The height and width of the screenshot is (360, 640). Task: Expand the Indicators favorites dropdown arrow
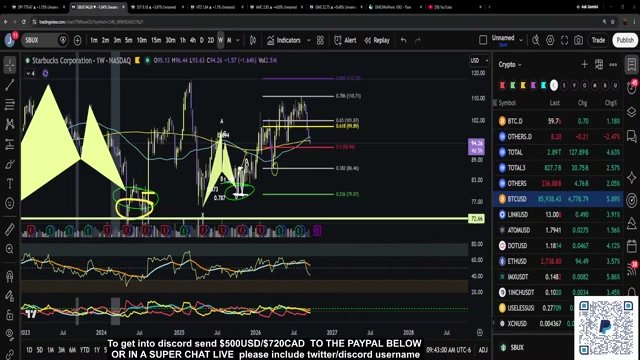(309, 40)
